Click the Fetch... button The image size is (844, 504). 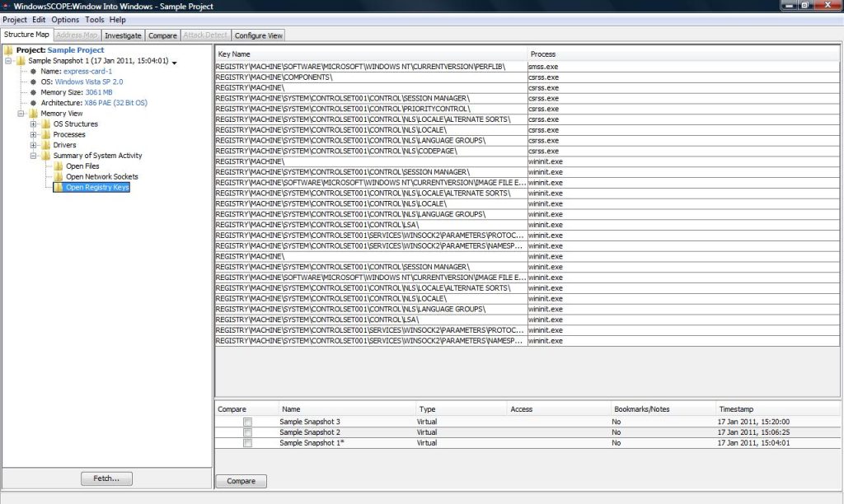pyautogui.click(x=106, y=478)
